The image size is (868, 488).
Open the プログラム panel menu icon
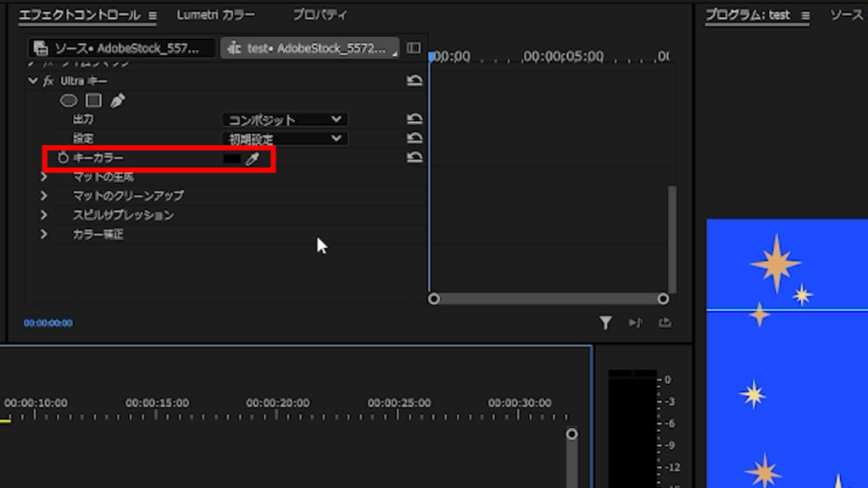coord(805,16)
